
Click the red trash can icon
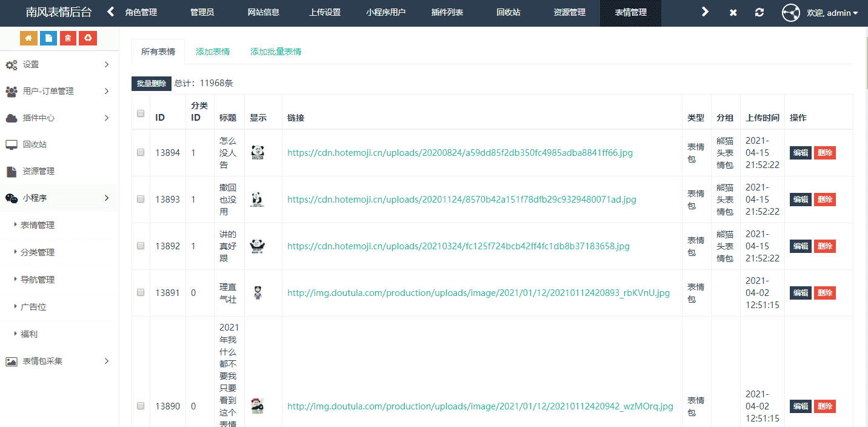pyautogui.click(x=67, y=38)
